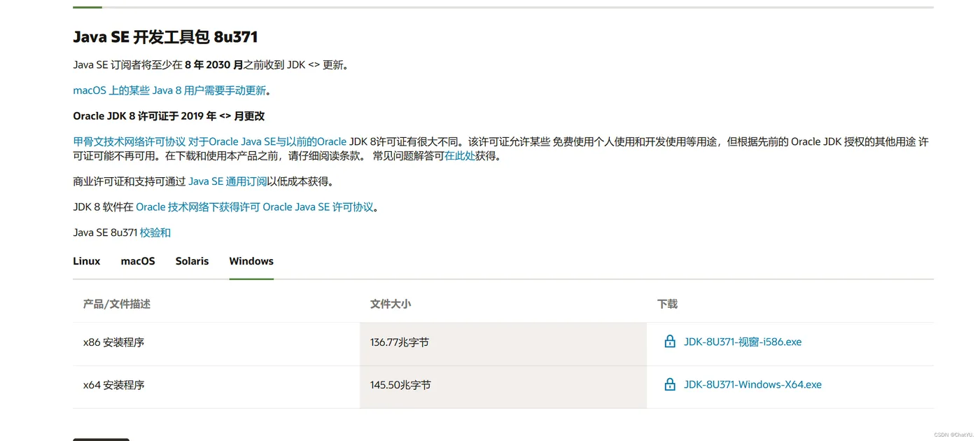
Task: Click the 文件大小 column header
Action: pyautogui.click(x=391, y=304)
